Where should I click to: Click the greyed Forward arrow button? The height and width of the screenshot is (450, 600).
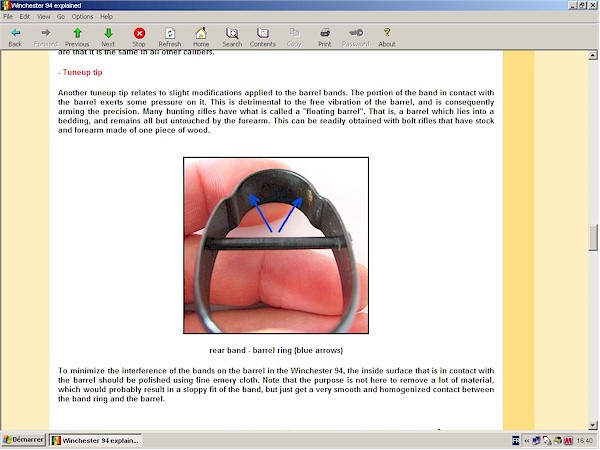[46, 38]
